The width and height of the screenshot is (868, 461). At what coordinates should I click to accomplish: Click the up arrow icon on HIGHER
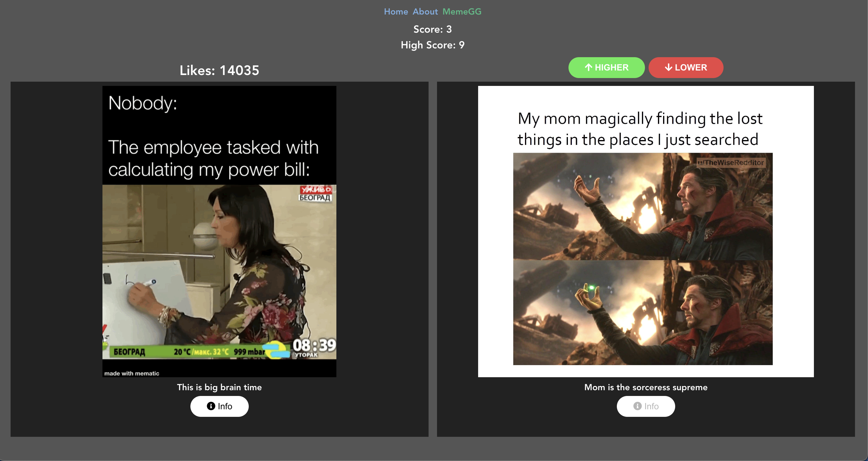[x=588, y=67]
